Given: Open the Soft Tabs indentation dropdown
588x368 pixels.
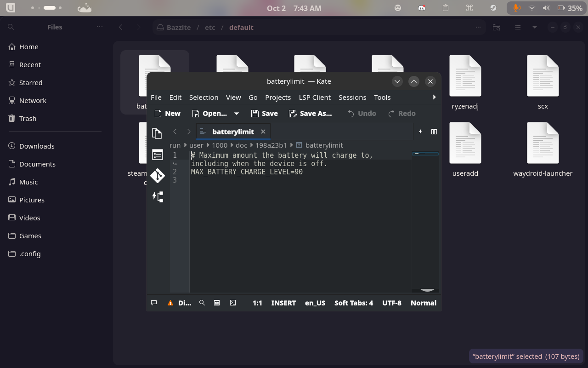Looking at the screenshot, I should 353,303.
